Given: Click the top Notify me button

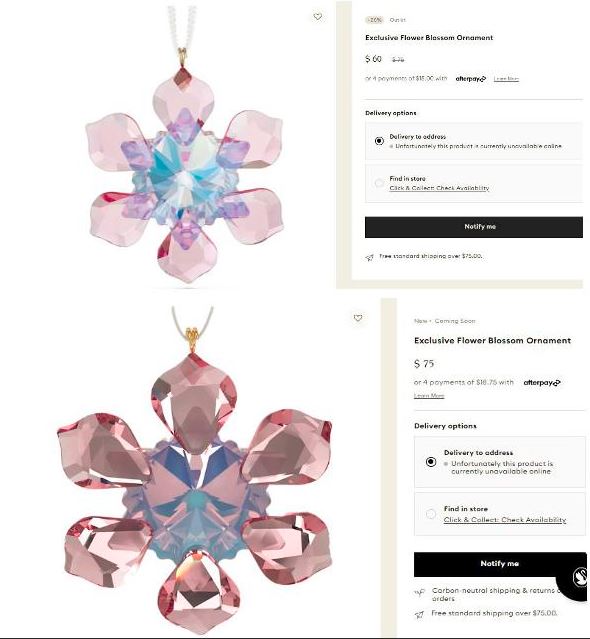Looking at the screenshot, I should tap(474, 227).
